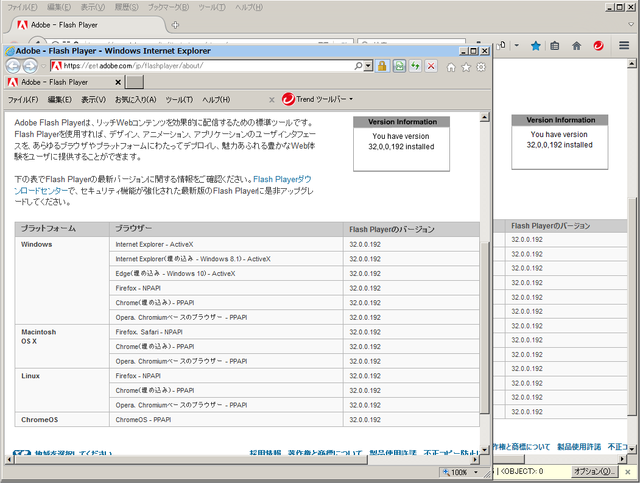The image size is (640, 483).
Task: Expand the small dropdown arrow beside Firefox star
Action: (x=517, y=45)
